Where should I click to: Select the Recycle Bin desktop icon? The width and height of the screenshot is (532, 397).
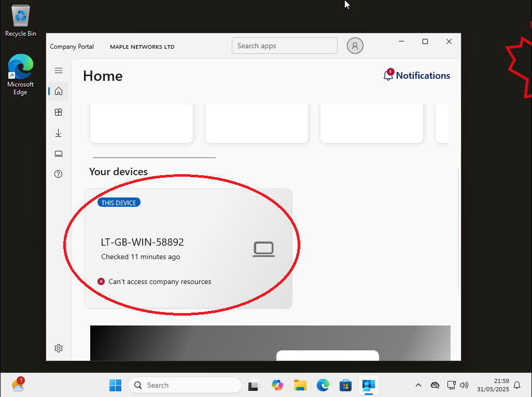click(21, 22)
